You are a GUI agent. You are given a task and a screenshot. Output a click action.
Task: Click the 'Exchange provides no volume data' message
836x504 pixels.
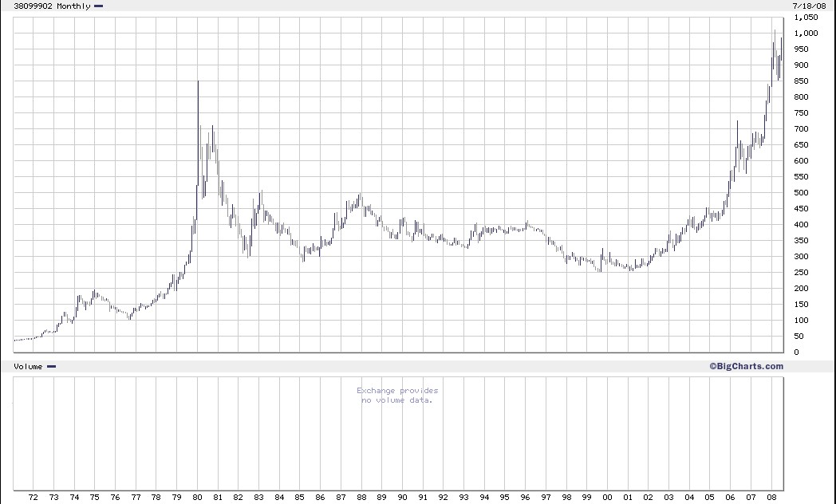pos(397,396)
